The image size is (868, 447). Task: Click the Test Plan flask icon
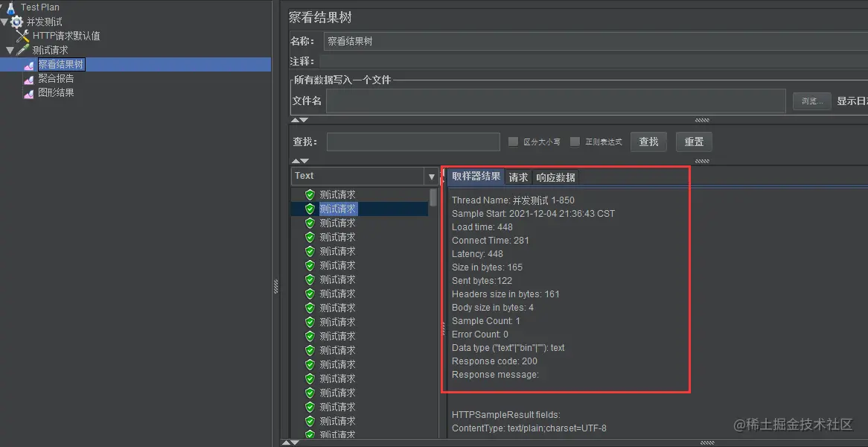tap(10, 7)
